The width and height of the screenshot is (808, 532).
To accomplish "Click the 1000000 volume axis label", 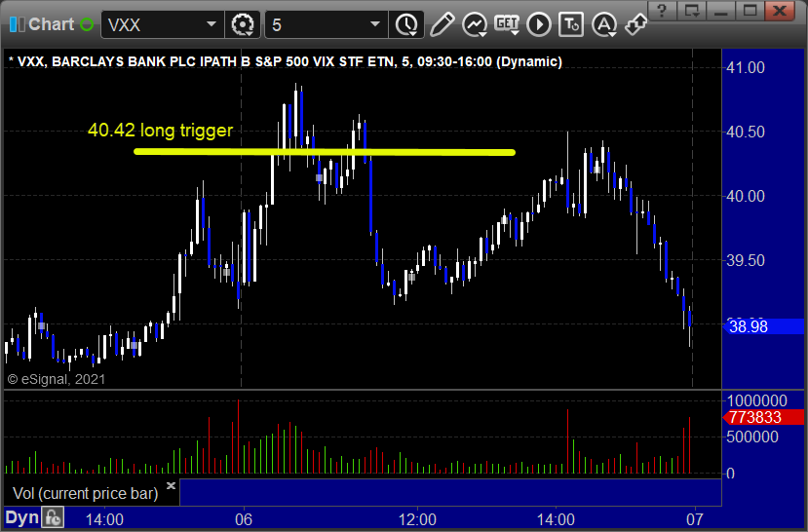I will click(756, 400).
